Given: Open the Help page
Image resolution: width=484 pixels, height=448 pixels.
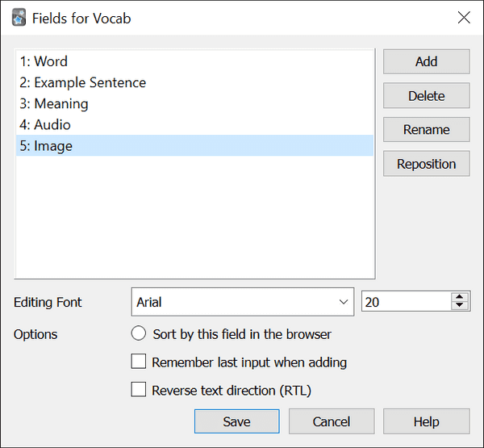Looking at the screenshot, I should [x=426, y=421].
